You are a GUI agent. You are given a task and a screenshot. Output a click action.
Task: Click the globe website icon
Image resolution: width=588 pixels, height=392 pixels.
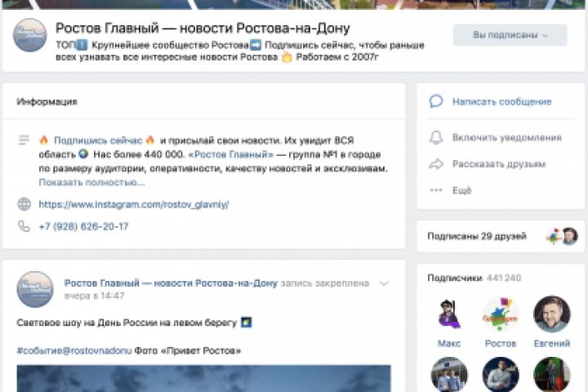[24, 204]
